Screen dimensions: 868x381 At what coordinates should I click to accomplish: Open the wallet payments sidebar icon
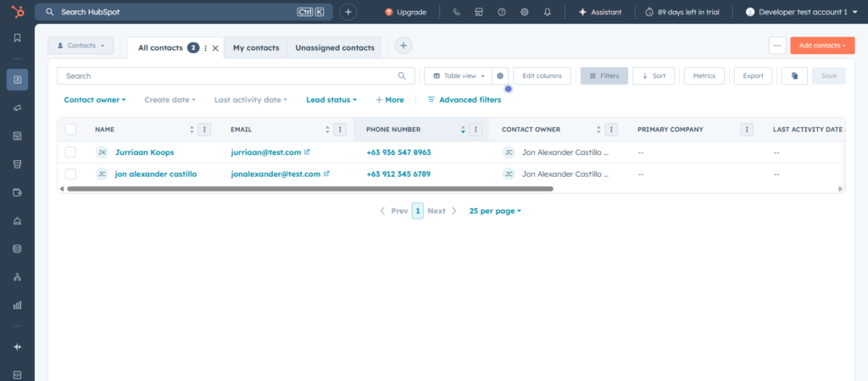point(17,192)
